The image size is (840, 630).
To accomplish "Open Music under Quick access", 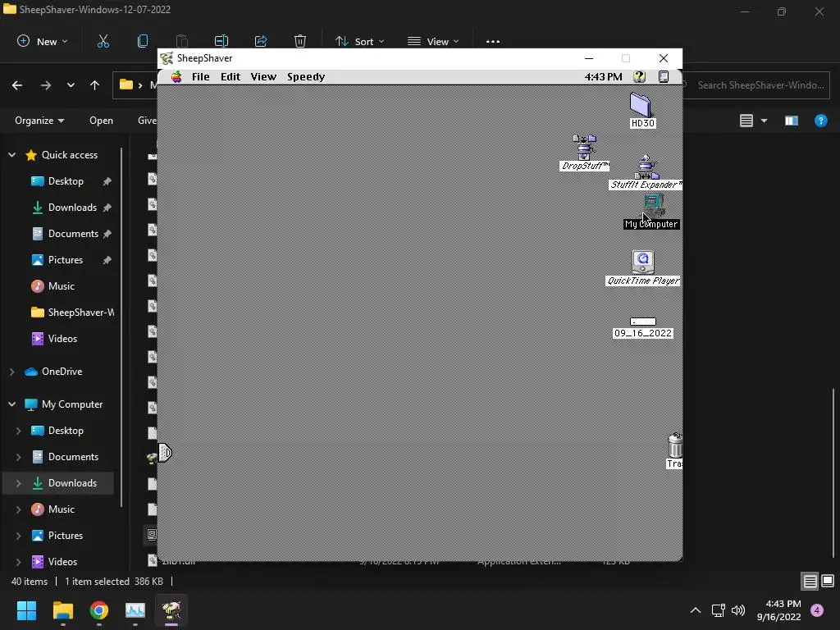I will tap(61, 286).
